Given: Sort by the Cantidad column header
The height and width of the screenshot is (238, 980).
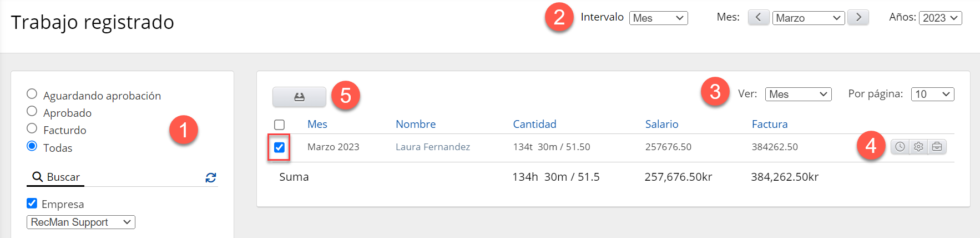Looking at the screenshot, I should pos(534,124).
